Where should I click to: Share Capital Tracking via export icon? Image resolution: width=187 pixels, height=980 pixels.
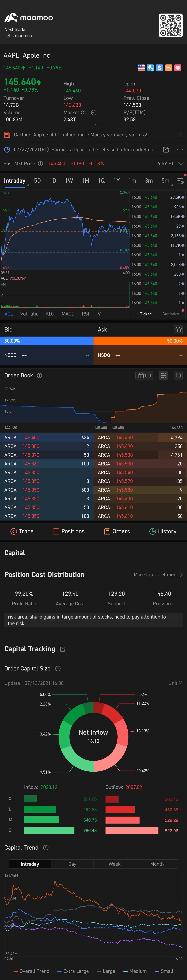[x=63, y=649]
